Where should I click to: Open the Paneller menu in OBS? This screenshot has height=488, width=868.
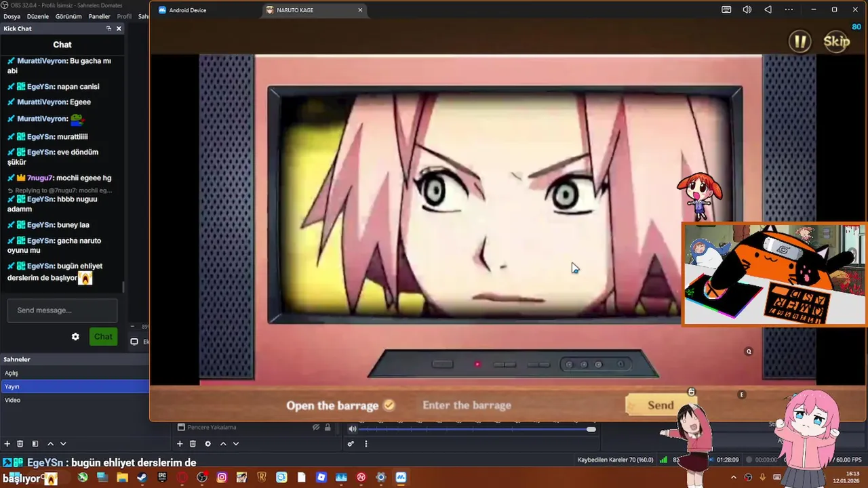point(99,16)
